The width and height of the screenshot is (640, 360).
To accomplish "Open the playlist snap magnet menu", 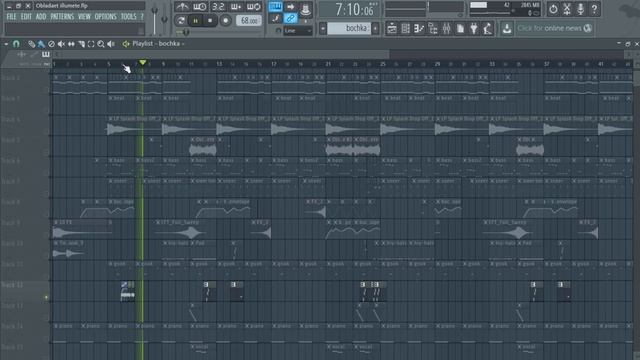I will click(x=16, y=44).
